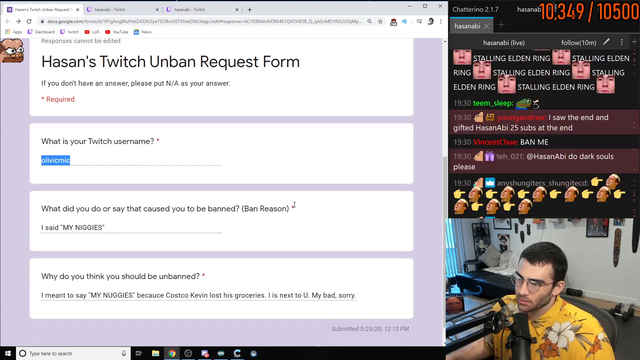Click the 'Submitted 5/23/20, 12:15 PM' text
Image resolution: width=640 pixels, height=360 pixels.
click(370, 329)
